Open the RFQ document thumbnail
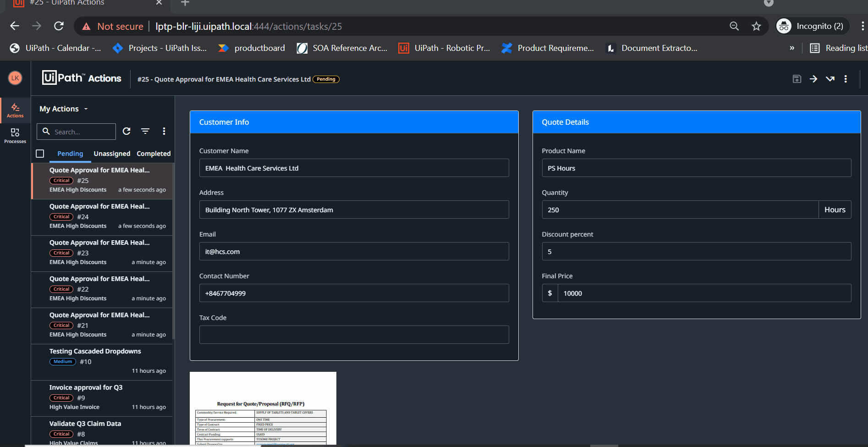This screenshot has height=447, width=868. coord(263,408)
